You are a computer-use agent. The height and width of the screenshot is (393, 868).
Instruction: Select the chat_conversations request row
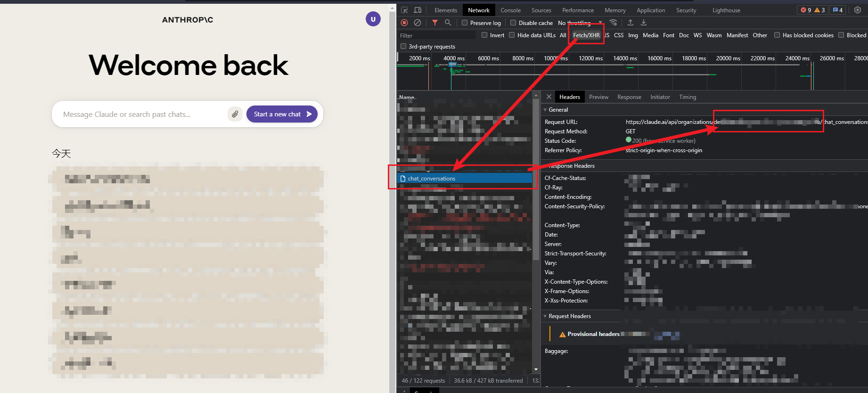coord(465,178)
